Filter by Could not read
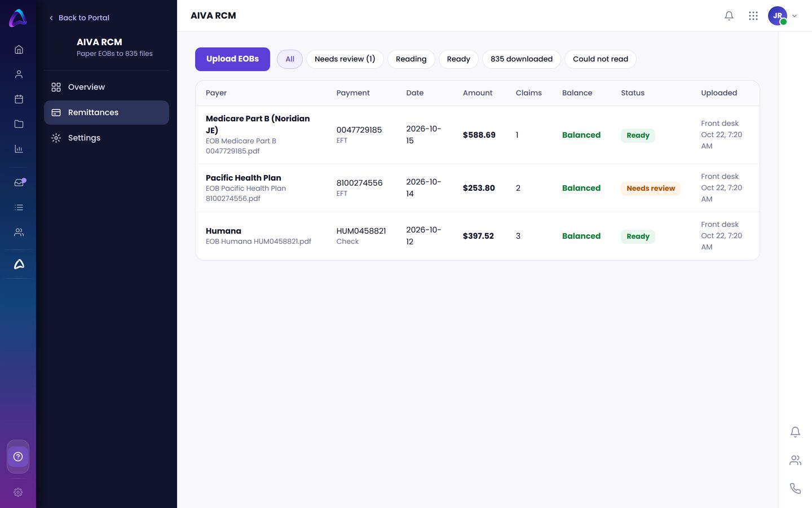The width and height of the screenshot is (812, 508). click(601, 59)
